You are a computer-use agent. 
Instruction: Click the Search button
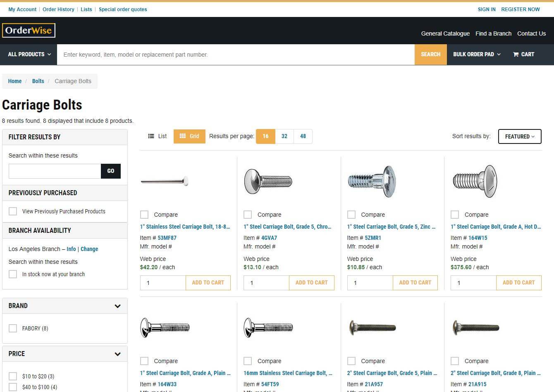(x=430, y=54)
